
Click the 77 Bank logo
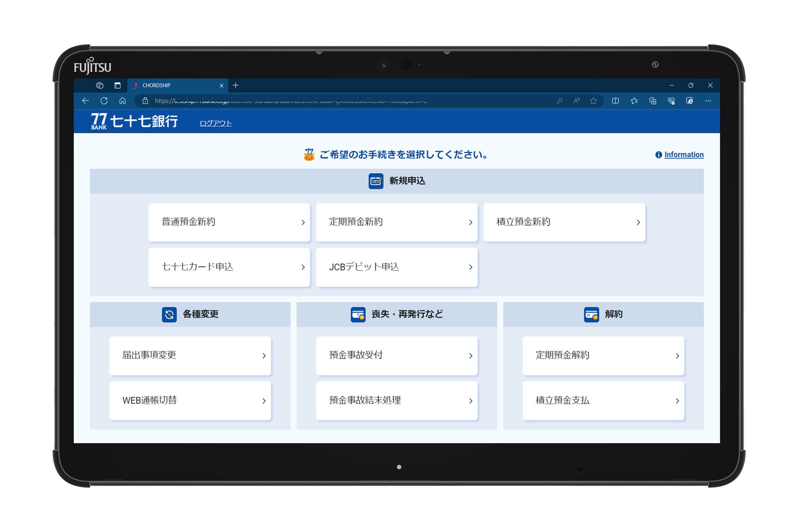coord(134,121)
